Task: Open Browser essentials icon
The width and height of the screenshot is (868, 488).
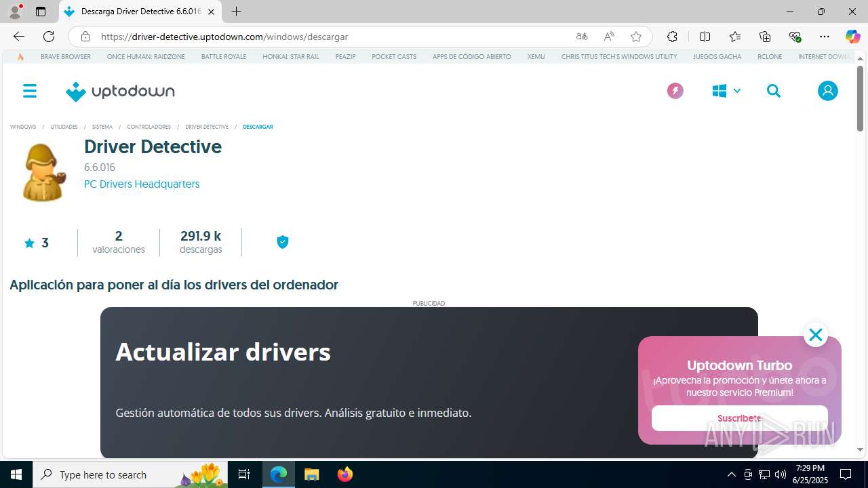Action: click(795, 37)
